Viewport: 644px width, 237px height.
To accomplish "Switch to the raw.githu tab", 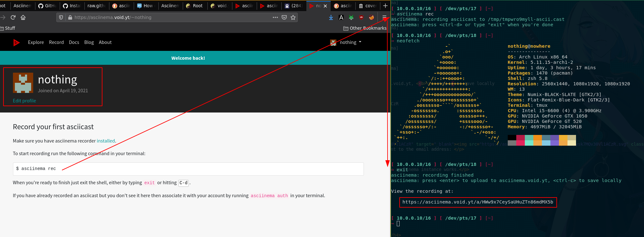I will tap(96, 6).
